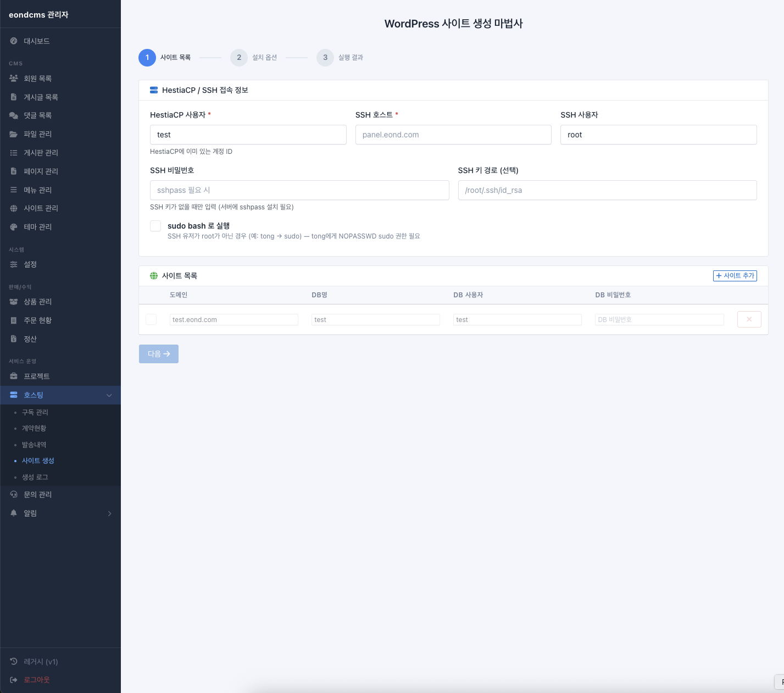Expand the 알림 submenu arrow
This screenshot has width=784, height=693.
[x=109, y=513]
